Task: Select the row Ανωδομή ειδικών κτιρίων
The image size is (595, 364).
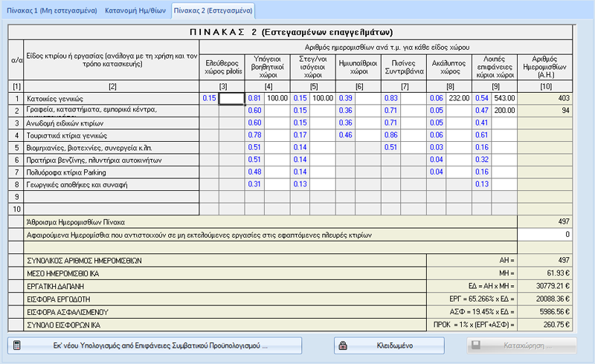Action: click(x=111, y=123)
